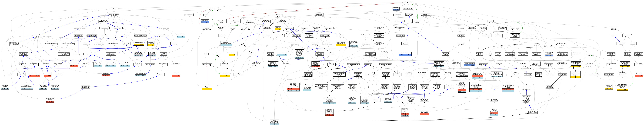Click the 'developmental process' node
This screenshot has width=644, height=126.
click(114, 9)
